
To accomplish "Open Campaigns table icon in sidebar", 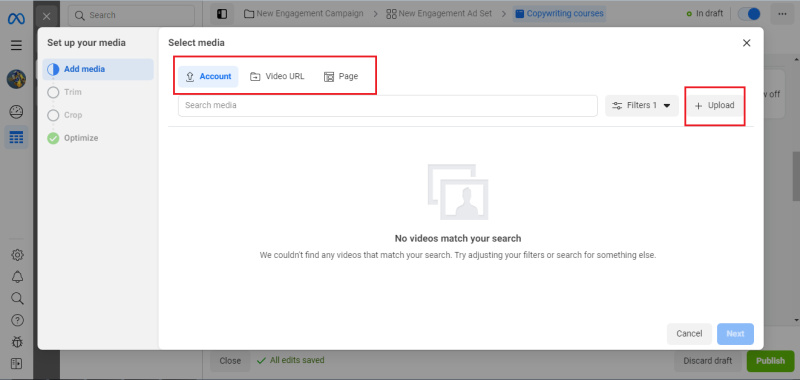I will (16, 137).
